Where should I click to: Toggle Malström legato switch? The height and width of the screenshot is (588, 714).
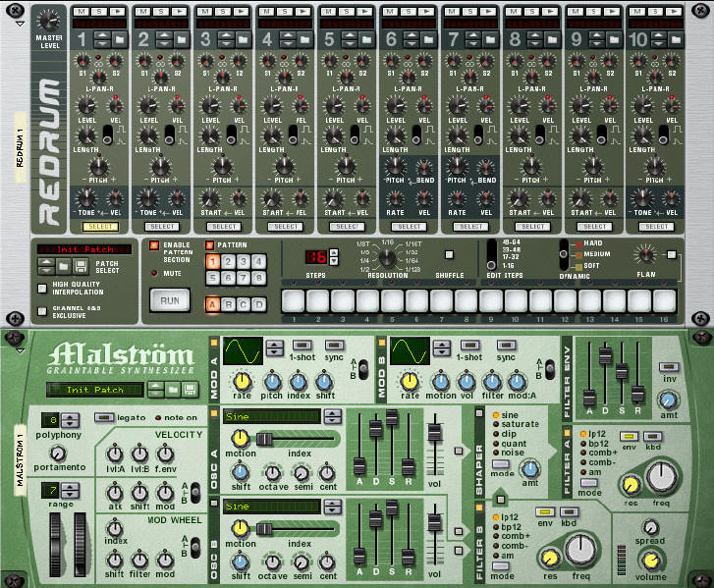point(103,417)
